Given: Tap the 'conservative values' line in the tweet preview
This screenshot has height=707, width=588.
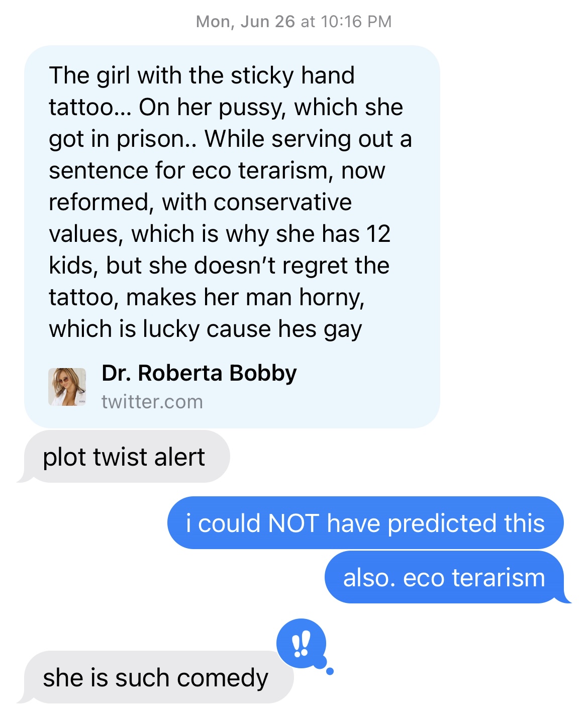Looking at the screenshot, I should point(201,202).
